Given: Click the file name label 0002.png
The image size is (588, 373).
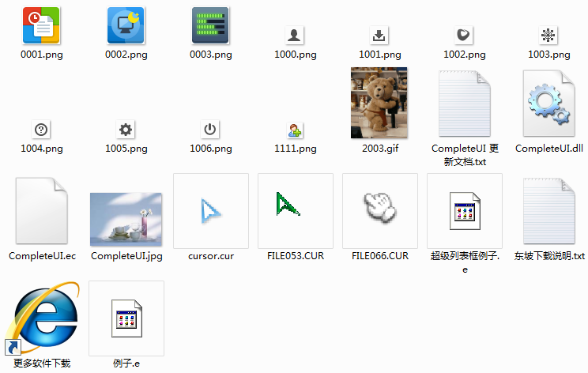Looking at the screenshot, I should (x=126, y=55).
